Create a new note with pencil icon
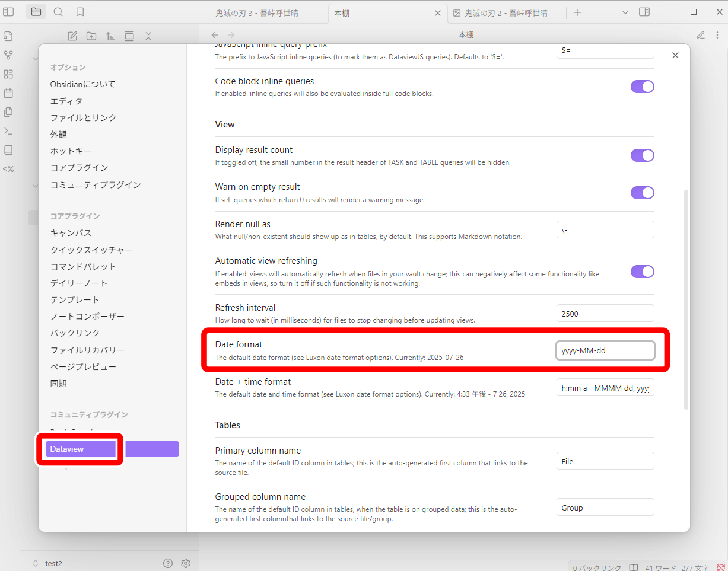The width and height of the screenshot is (728, 571). point(72,36)
